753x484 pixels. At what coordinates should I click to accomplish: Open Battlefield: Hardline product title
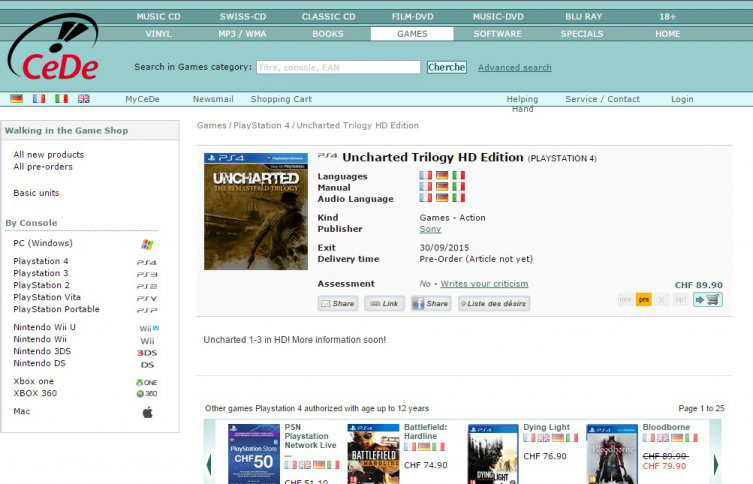[425, 431]
